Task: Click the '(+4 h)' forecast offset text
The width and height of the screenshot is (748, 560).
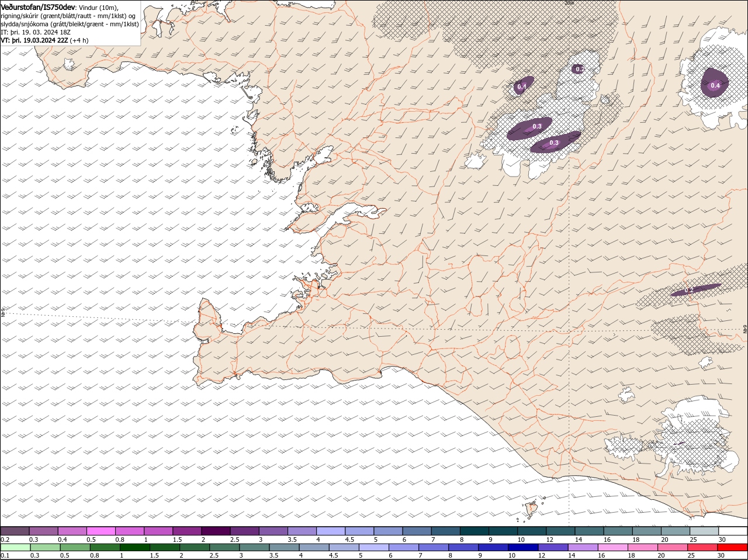Action: pyautogui.click(x=79, y=40)
